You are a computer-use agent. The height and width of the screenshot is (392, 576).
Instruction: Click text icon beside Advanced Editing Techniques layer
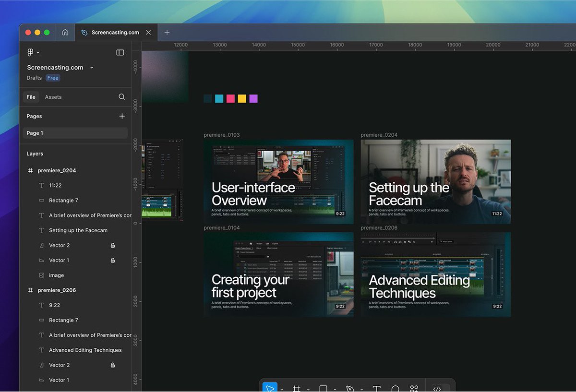click(41, 350)
